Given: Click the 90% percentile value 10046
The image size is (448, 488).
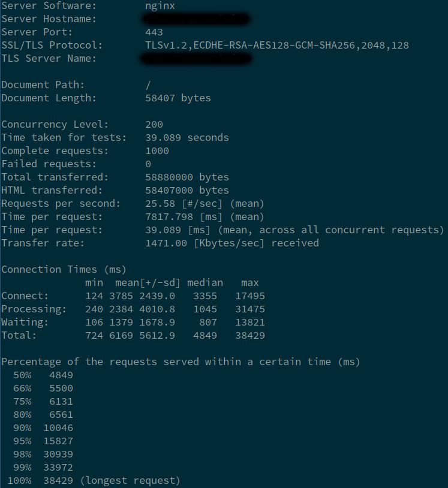Looking at the screenshot, I should (58, 428).
